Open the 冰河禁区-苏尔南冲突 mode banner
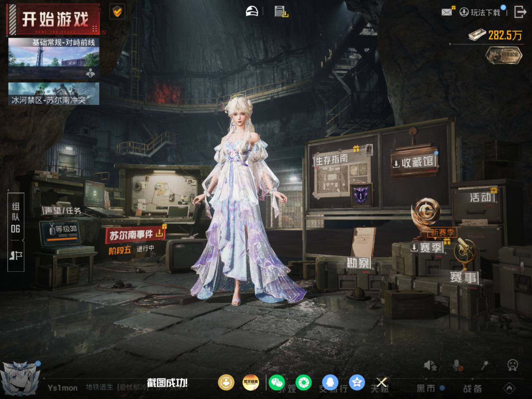 (54, 94)
